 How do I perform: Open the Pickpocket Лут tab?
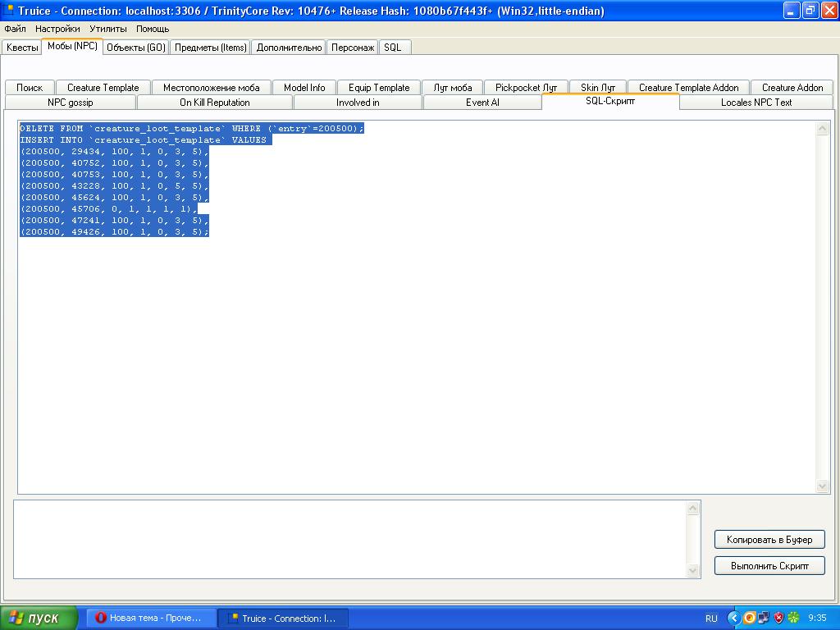526,87
